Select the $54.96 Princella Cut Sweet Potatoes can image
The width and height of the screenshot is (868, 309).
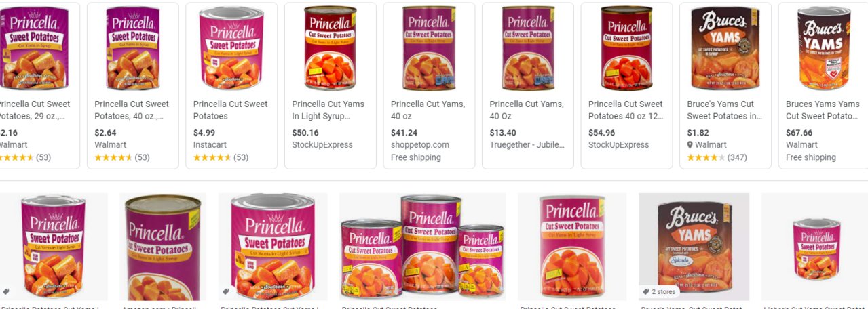tap(626, 48)
